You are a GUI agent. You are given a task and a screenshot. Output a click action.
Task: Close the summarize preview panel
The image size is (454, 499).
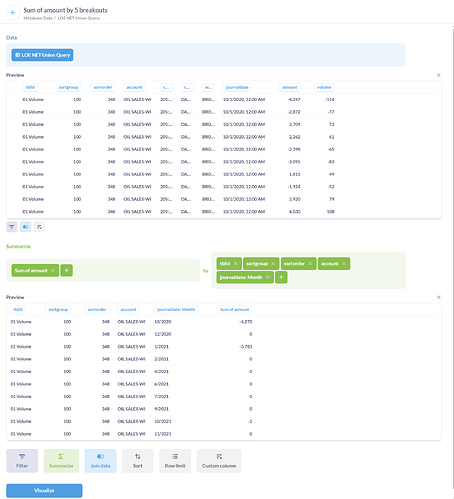(x=439, y=297)
